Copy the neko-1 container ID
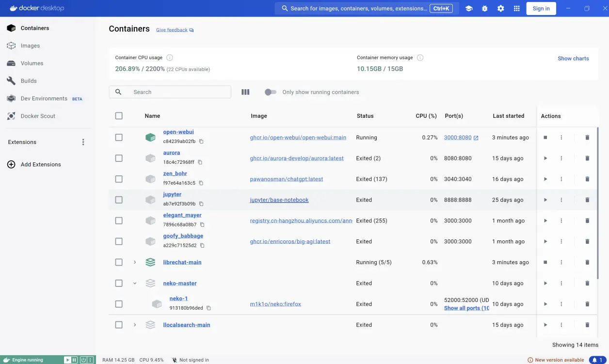 click(209, 308)
